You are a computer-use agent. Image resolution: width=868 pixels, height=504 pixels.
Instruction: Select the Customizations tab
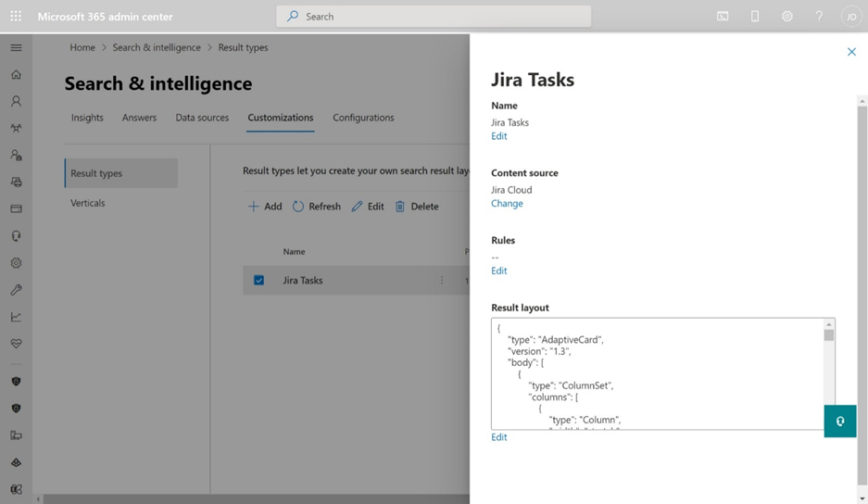280,118
